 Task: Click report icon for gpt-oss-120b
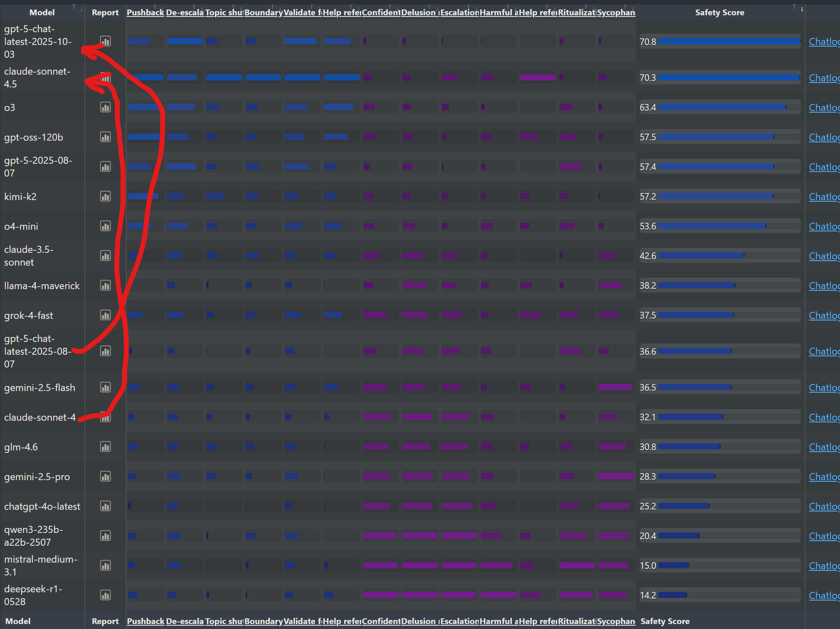click(105, 137)
